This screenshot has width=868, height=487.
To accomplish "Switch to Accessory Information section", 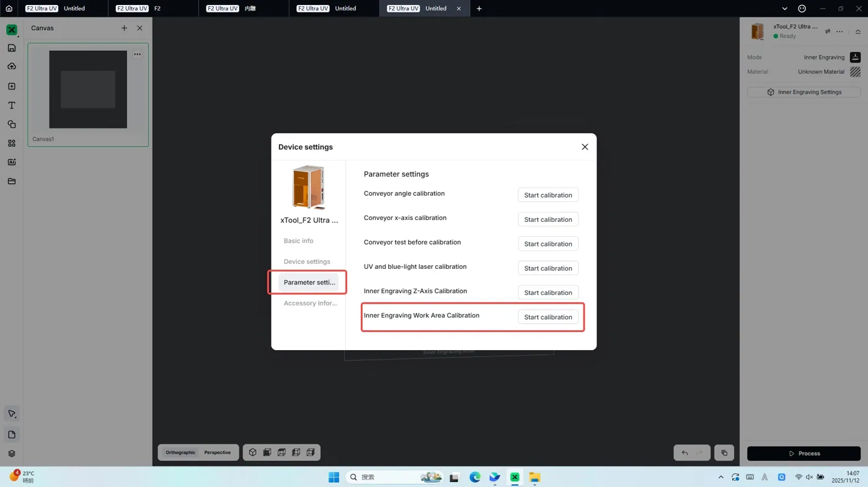I will point(310,304).
